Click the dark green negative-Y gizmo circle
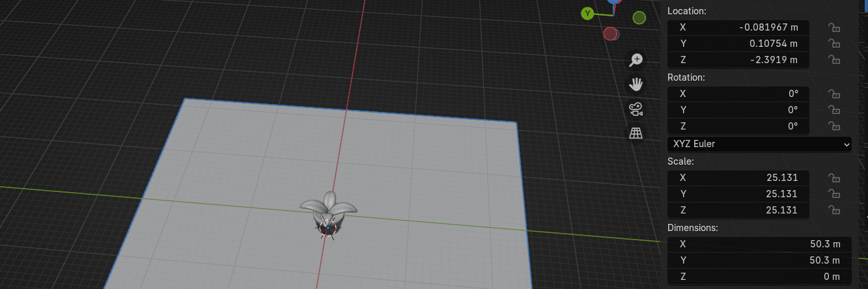The width and height of the screenshot is (868, 289). (x=639, y=18)
